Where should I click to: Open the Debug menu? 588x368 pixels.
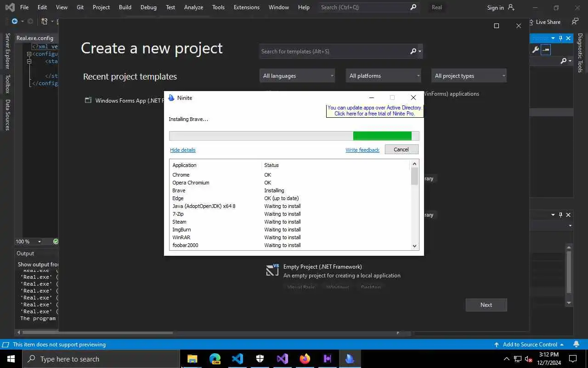(148, 7)
